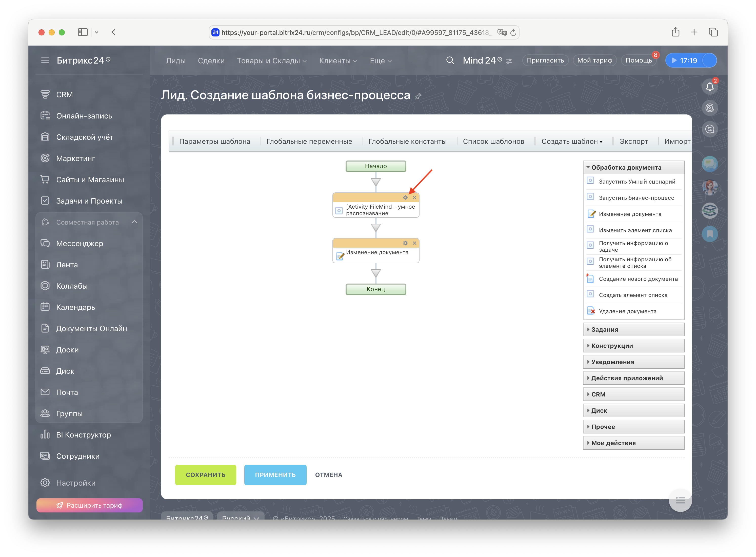Toggle the Safari sidebar panel button
Viewport: 756px width, 557px height.
(83, 32)
